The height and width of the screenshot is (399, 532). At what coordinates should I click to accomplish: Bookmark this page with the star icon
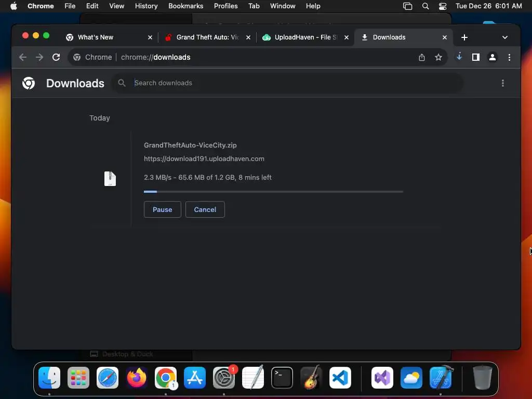(x=438, y=57)
